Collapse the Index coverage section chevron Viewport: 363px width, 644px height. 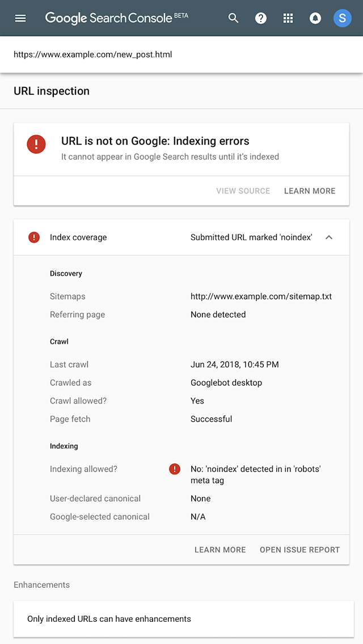pos(329,237)
